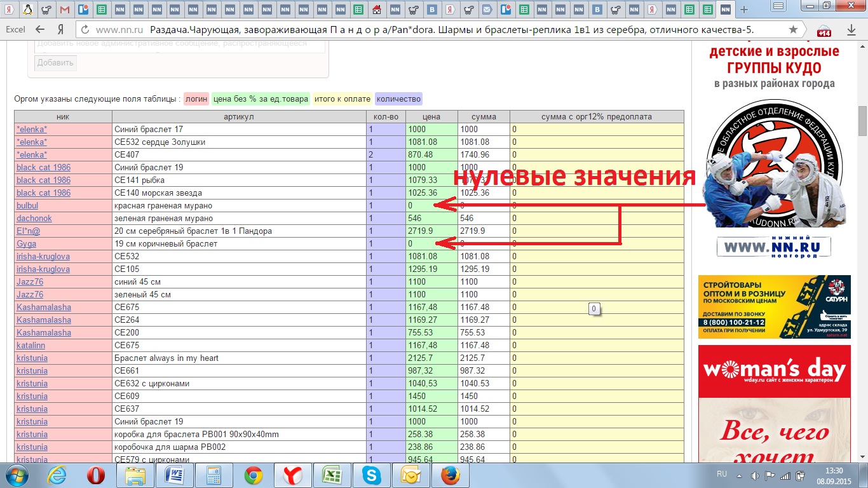Open user profile black cat 1986 Синий браслет
The height and width of the screenshot is (488, 868).
tap(43, 168)
